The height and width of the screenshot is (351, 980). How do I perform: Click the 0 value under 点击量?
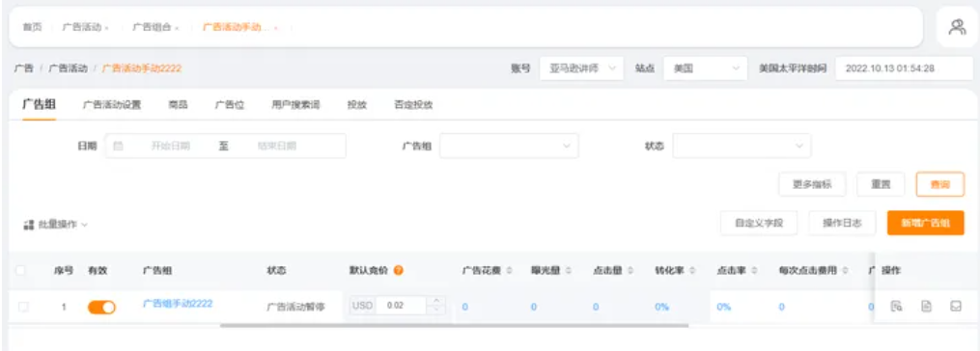pyautogui.click(x=596, y=307)
